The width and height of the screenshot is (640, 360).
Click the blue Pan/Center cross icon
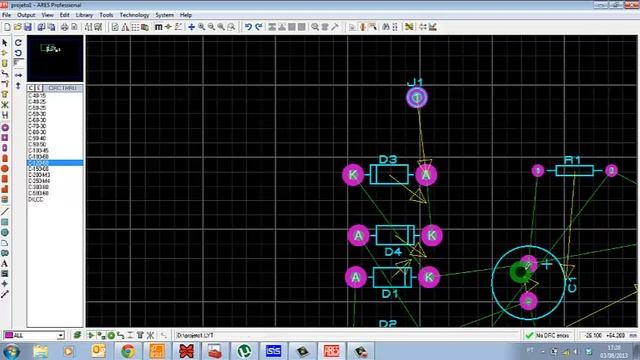pyautogui.click(x=191, y=27)
